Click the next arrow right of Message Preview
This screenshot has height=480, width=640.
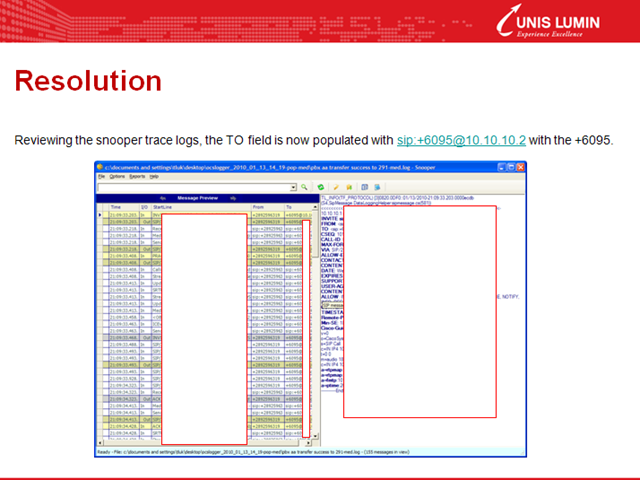click(233, 198)
